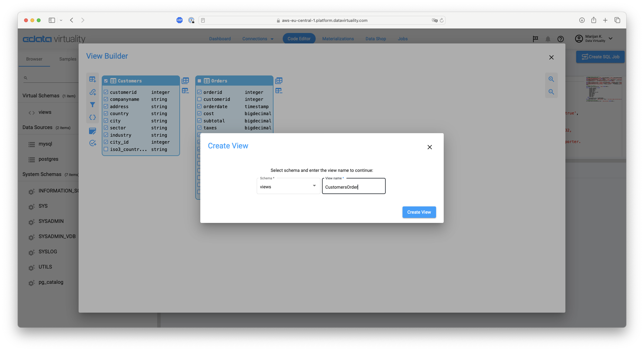
Task: Open the Materializations menu item
Action: (338, 39)
